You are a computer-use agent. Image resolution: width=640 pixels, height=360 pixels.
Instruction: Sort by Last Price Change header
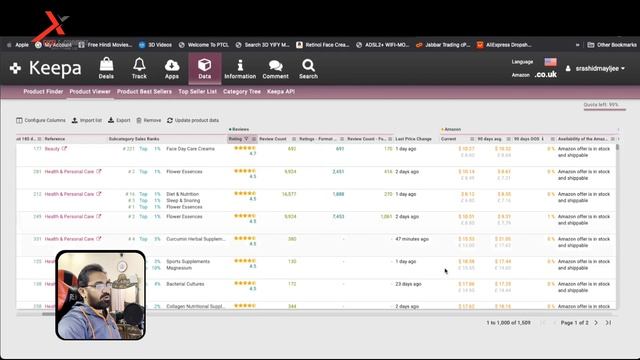click(x=413, y=139)
